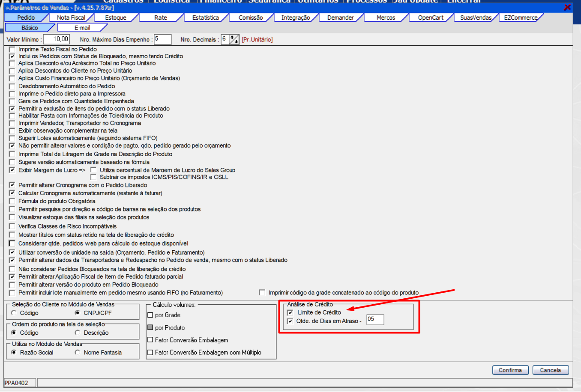Image resolution: width=581 pixels, height=392 pixels.
Task: Select the E-mail sub-tab
Action: pos(82,28)
